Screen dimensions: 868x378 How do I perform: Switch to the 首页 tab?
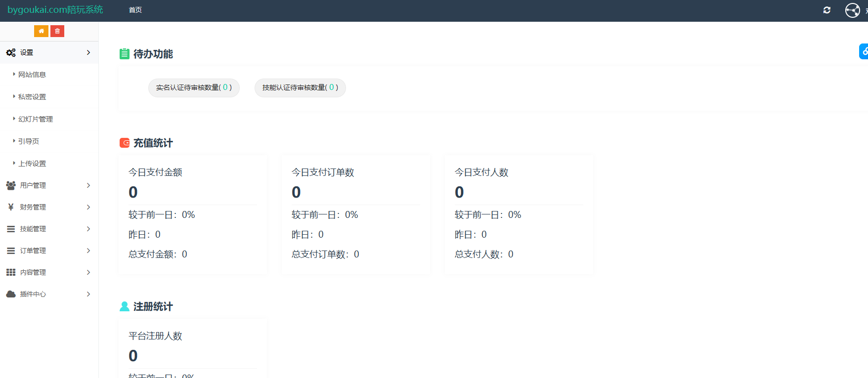coord(135,10)
